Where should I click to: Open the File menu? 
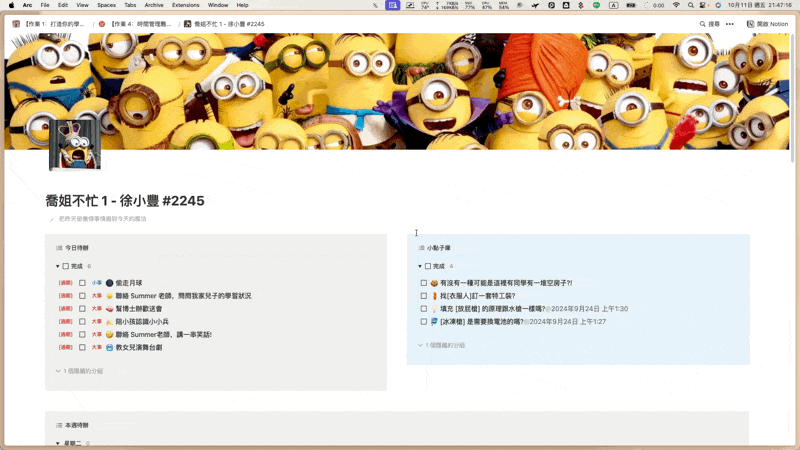[45, 5]
